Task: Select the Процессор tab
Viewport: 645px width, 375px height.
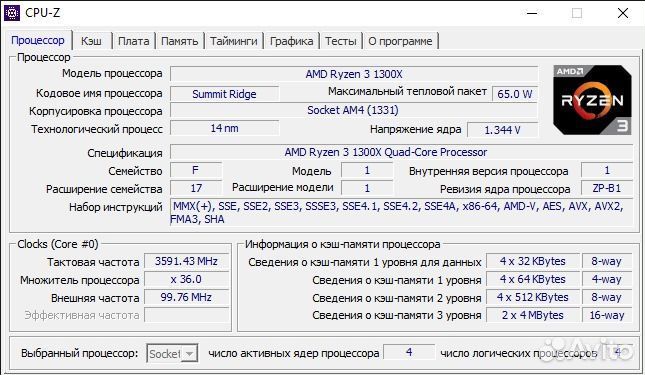Action: [x=38, y=40]
